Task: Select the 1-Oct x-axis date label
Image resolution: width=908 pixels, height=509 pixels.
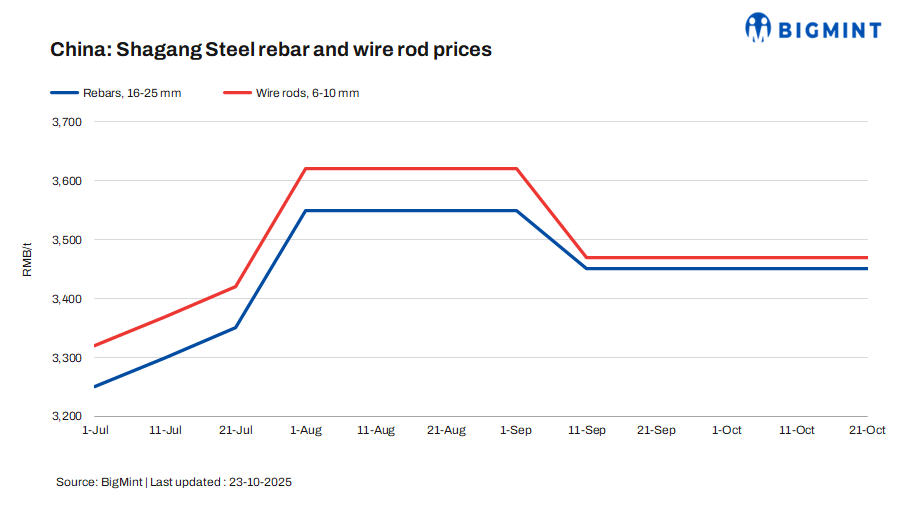Action: point(726,430)
